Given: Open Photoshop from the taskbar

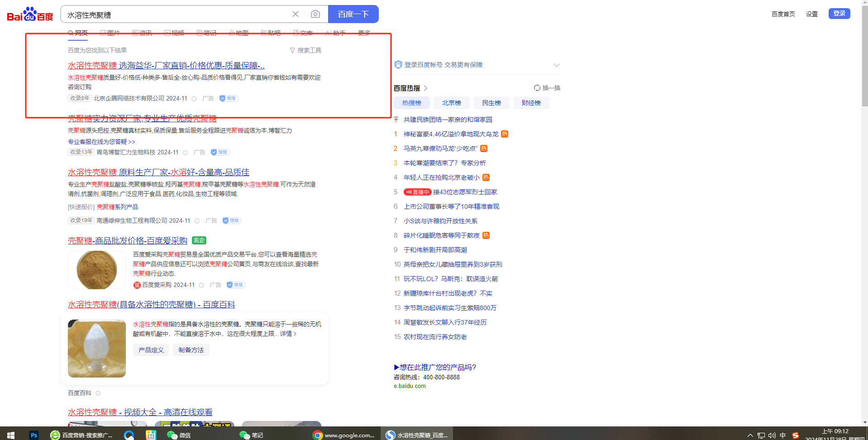Looking at the screenshot, I should pos(34,435).
